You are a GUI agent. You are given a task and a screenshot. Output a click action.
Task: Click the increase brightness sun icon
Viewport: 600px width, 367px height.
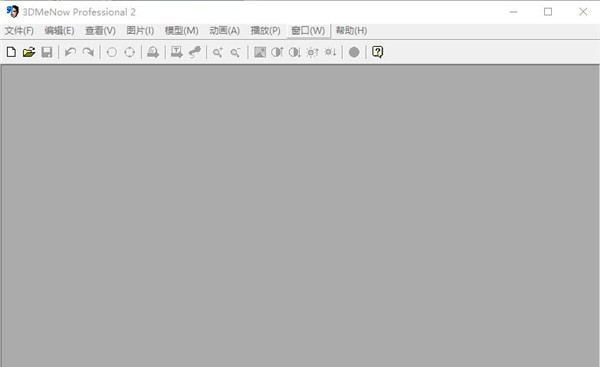point(313,52)
